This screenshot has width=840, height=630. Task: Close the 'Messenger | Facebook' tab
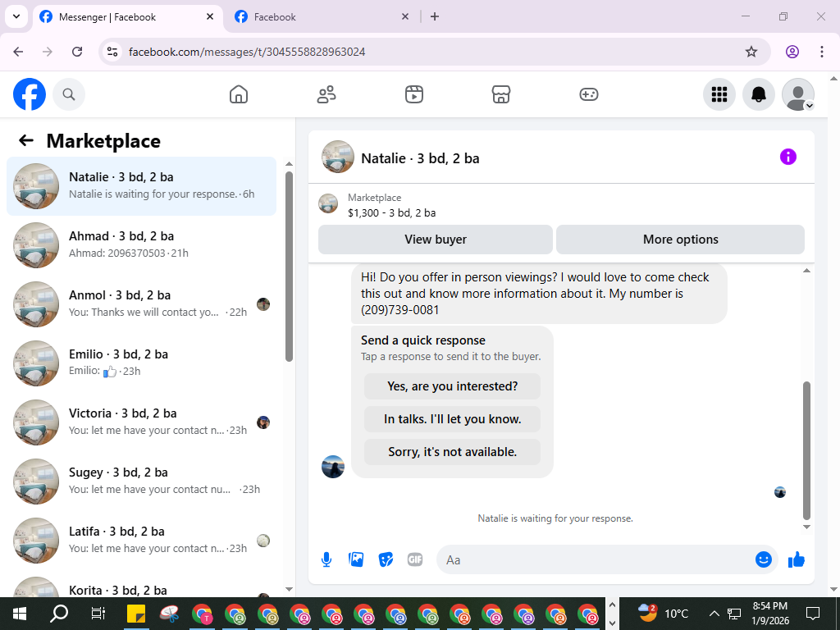point(210,16)
